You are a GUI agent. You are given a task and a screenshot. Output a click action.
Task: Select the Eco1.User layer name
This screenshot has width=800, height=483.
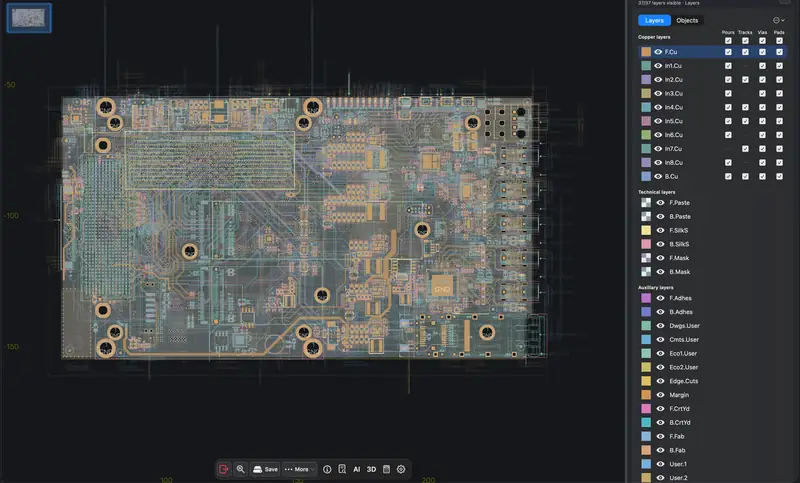[x=683, y=353]
